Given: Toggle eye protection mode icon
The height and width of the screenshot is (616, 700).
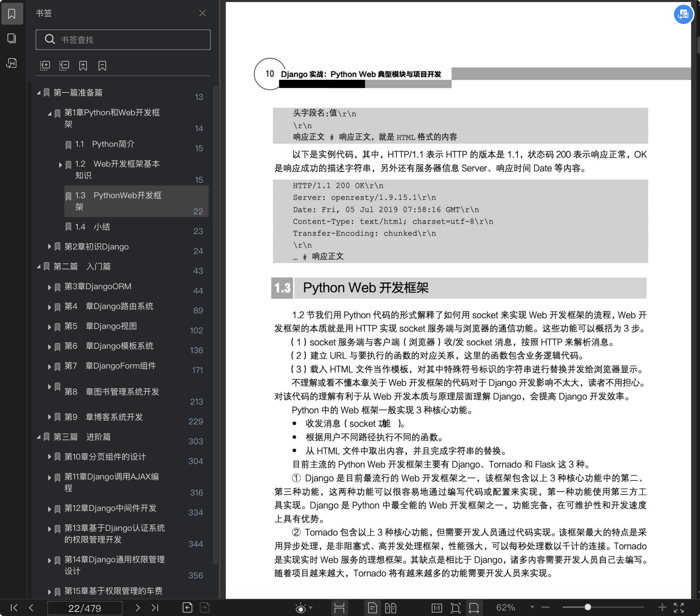Looking at the screenshot, I should [300, 608].
